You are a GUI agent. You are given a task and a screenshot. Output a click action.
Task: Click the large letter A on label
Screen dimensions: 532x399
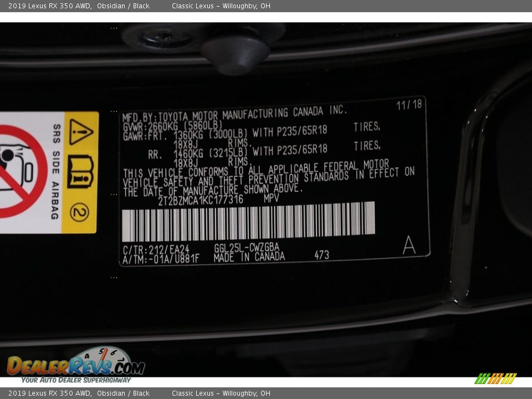pyautogui.click(x=409, y=245)
